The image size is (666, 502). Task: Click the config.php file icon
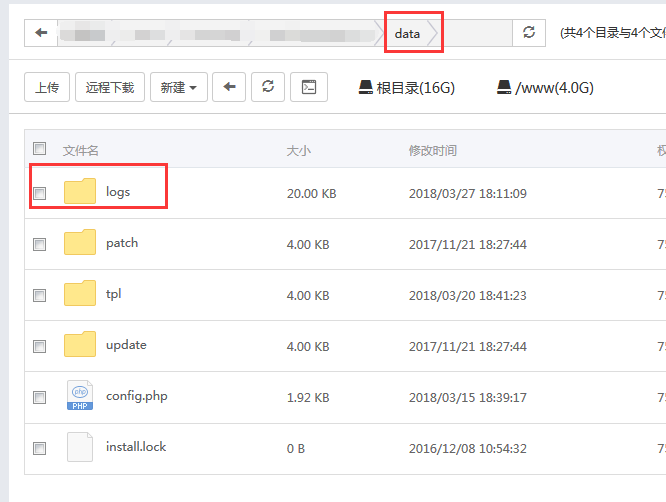80,396
